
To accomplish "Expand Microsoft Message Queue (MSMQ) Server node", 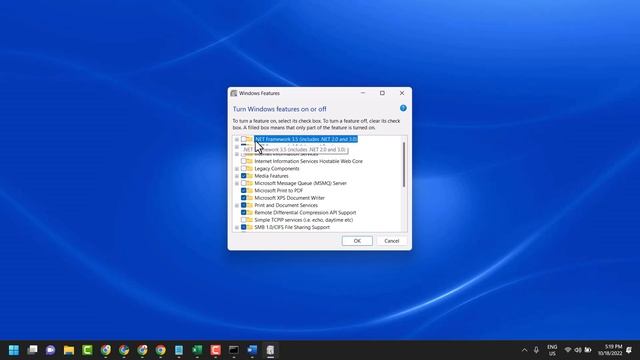I will click(x=237, y=183).
